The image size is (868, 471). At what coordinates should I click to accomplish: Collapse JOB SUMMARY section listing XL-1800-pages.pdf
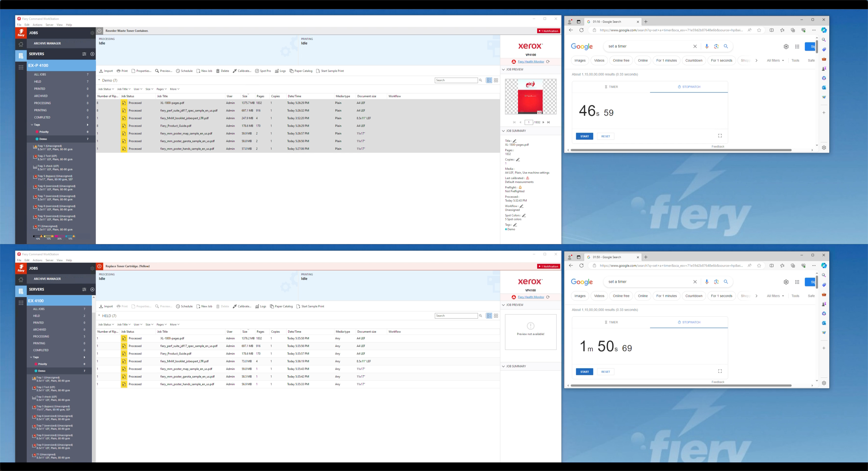503,131
